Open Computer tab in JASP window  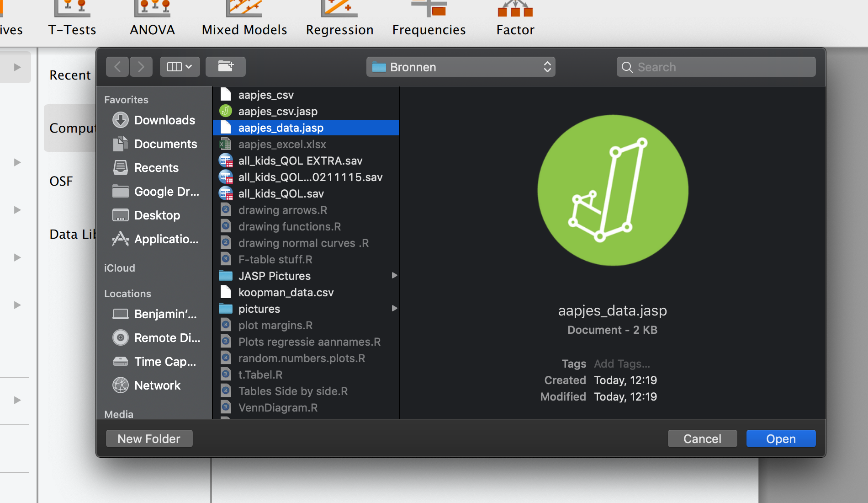(x=70, y=128)
